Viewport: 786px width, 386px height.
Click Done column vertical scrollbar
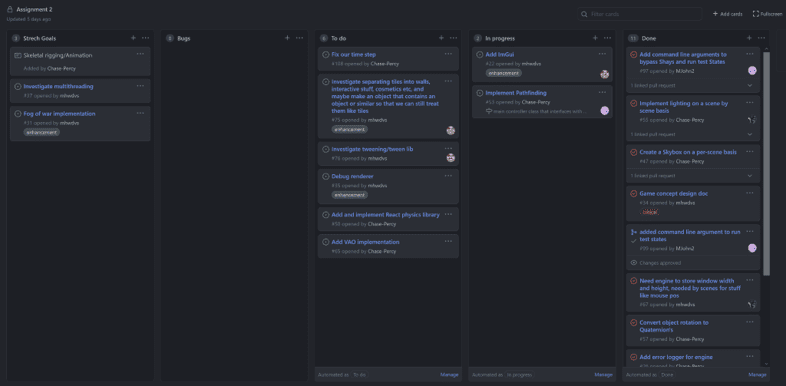[766, 163]
